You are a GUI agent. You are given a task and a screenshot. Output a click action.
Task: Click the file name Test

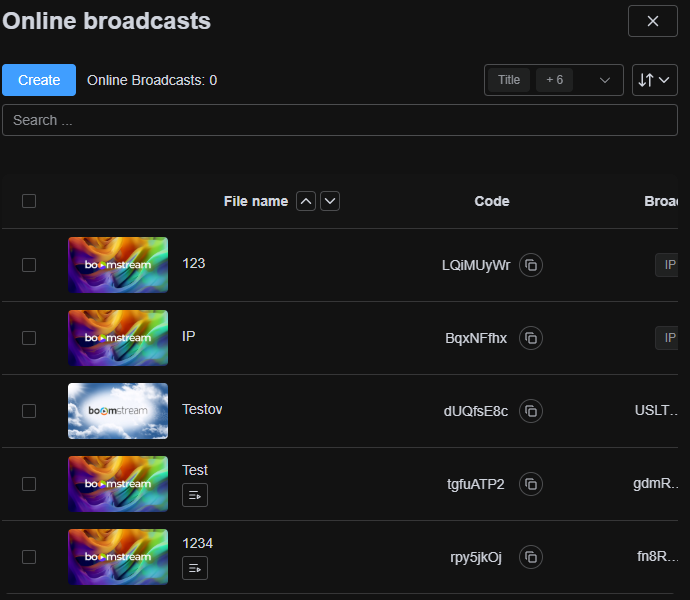195,470
